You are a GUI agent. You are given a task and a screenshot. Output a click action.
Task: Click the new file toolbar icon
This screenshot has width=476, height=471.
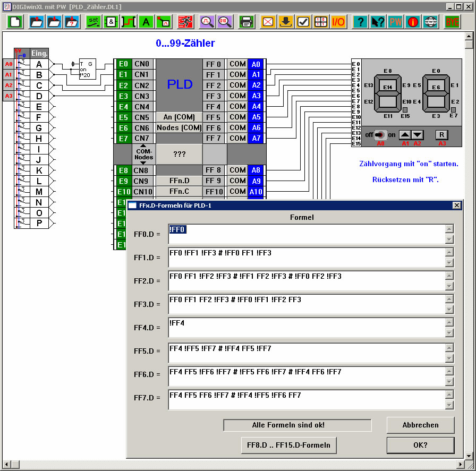(x=15, y=22)
